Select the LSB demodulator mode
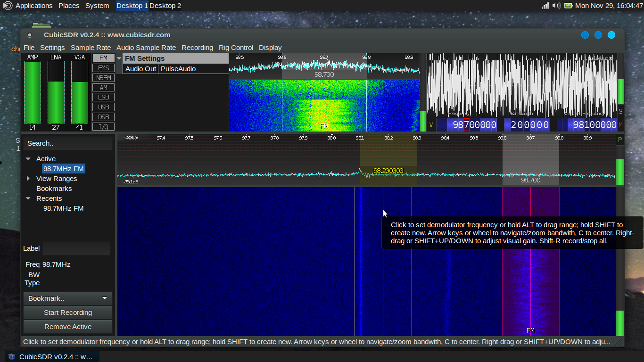 [x=103, y=97]
